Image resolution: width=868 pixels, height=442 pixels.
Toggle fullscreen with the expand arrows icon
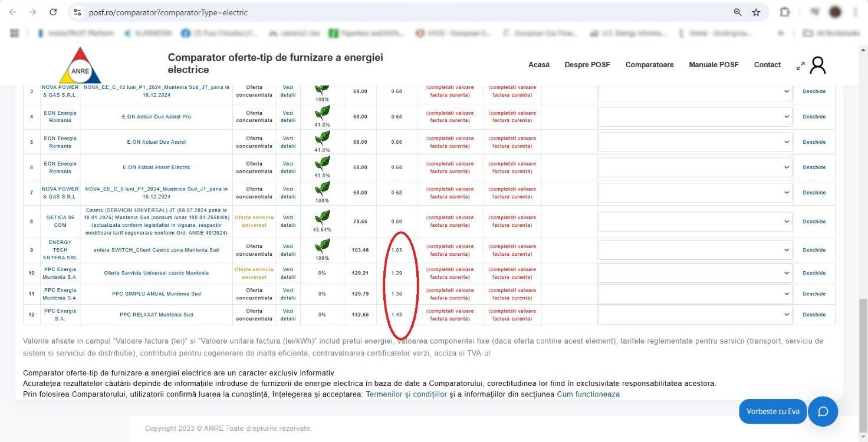(x=800, y=66)
